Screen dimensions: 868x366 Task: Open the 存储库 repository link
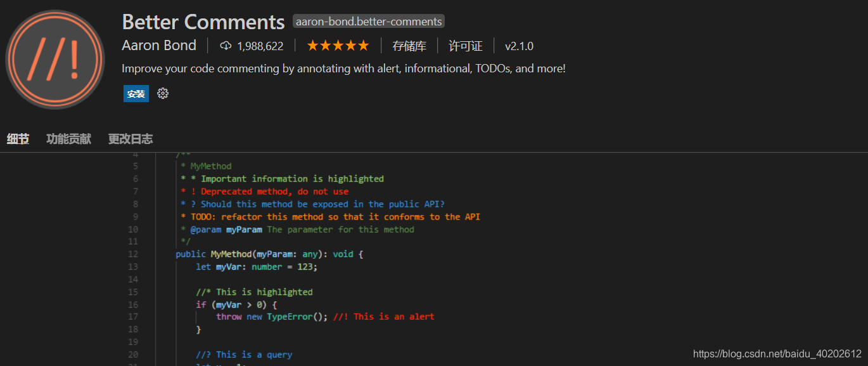[409, 46]
